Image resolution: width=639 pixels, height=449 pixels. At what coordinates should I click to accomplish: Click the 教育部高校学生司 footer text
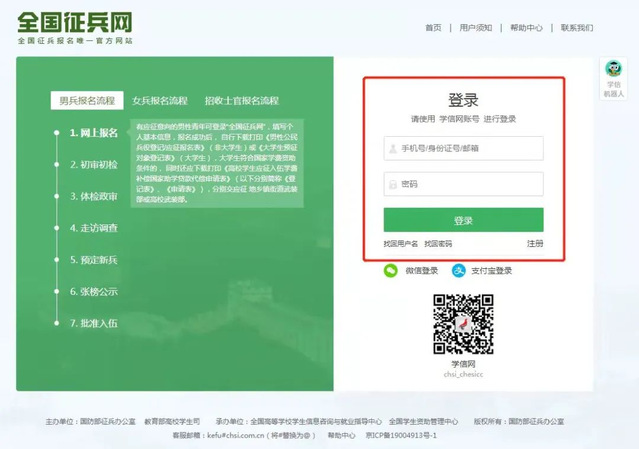coord(172,421)
